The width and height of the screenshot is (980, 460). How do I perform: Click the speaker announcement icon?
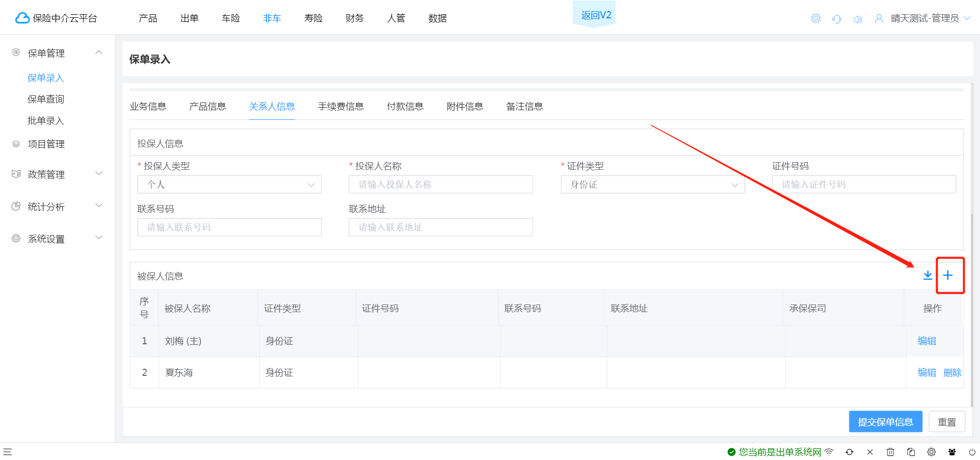tap(857, 19)
